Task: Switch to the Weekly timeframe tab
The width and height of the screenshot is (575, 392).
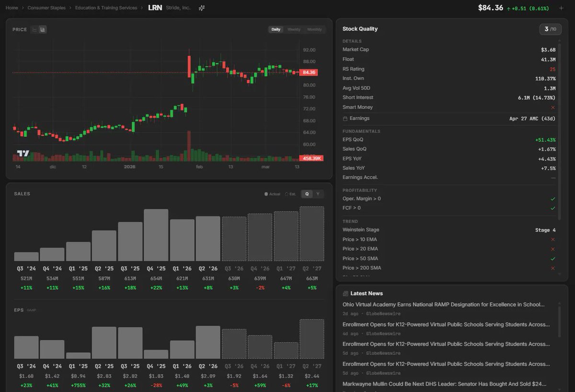Action: (x=294, y=29)
